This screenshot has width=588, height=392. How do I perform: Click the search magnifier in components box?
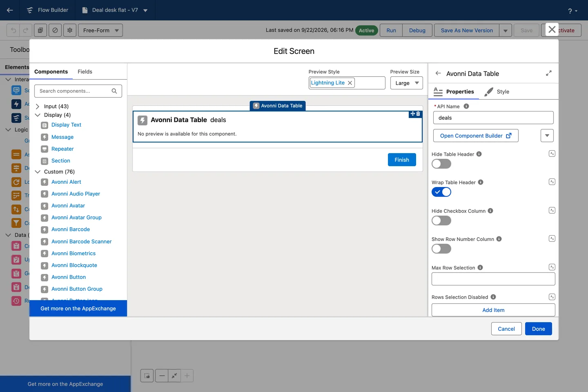[x=114, y=91]
